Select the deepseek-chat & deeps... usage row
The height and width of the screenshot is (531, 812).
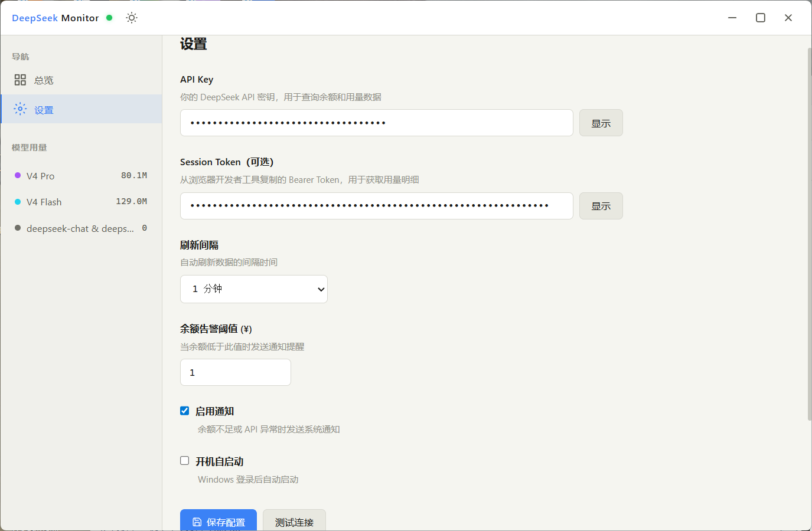[x=81, y=228]
